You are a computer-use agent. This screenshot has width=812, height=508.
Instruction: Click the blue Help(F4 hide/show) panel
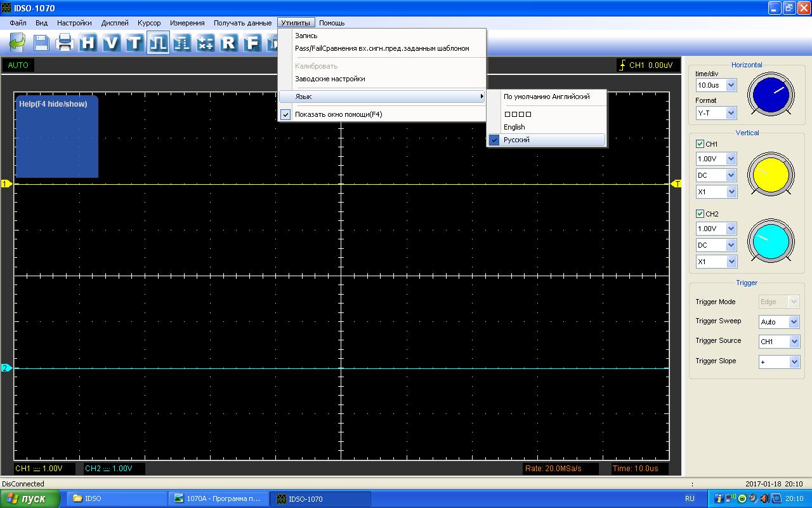[x=56, y=137]
